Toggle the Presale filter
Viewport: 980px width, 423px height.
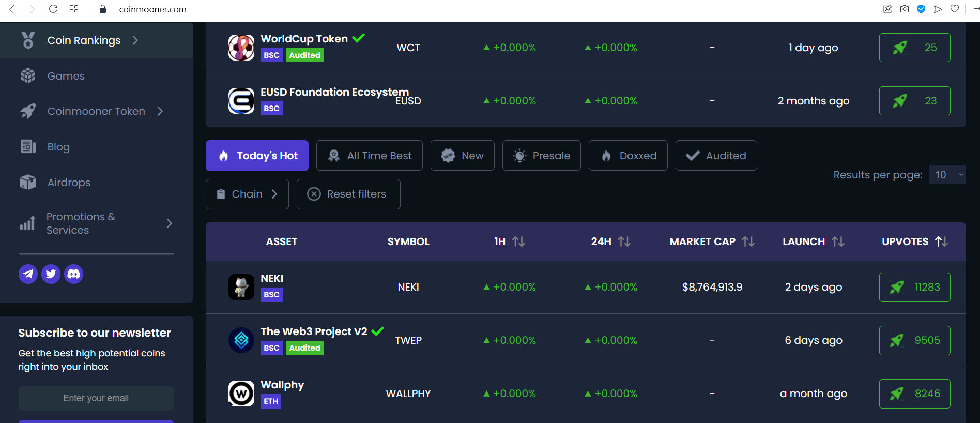click(541, 156)
